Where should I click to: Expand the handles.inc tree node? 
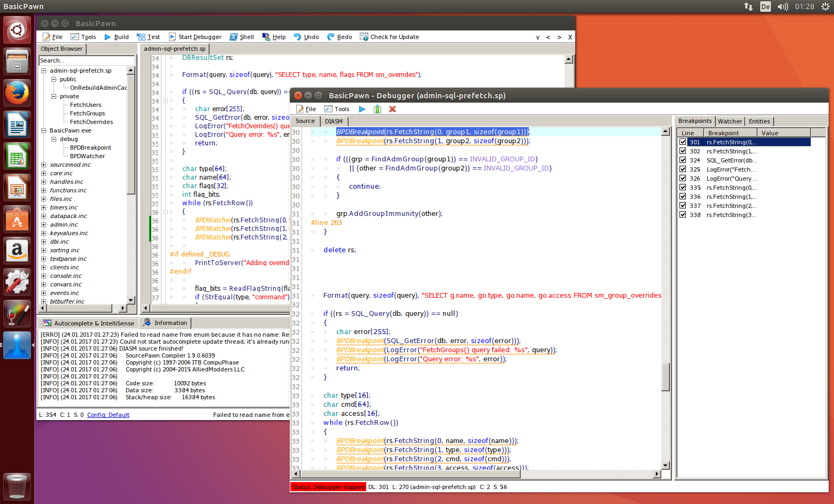tap(44, 182)
